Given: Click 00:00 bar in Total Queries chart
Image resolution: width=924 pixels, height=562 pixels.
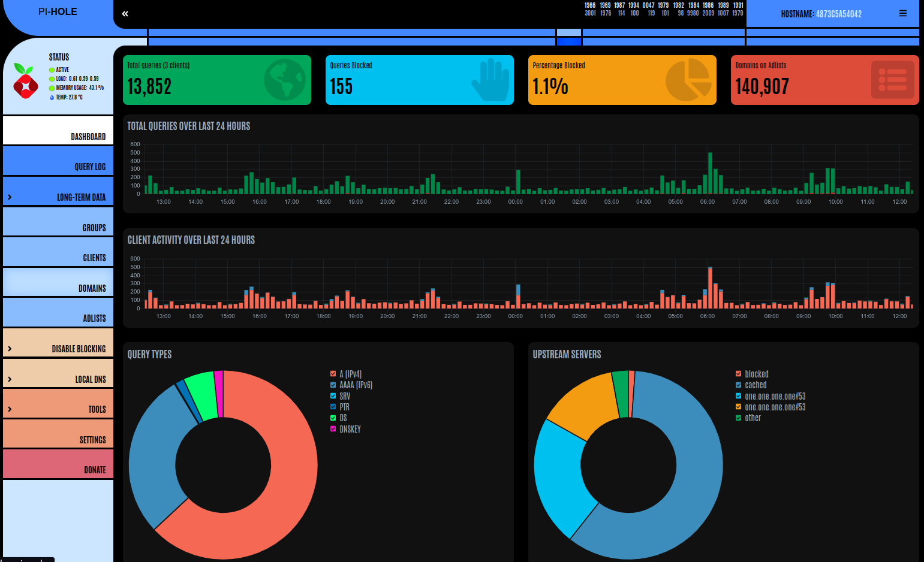Looking at the screenshot, I should coord(518,182).
